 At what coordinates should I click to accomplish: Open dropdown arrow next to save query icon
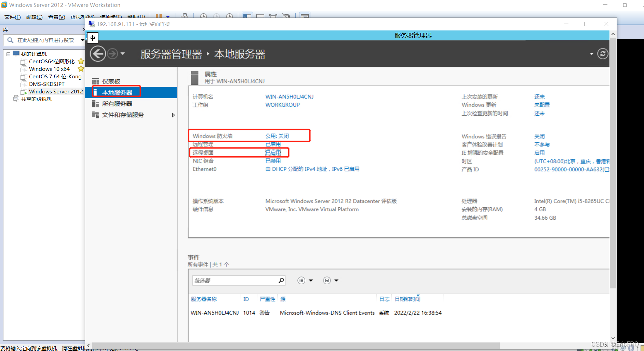coord(336,281)
